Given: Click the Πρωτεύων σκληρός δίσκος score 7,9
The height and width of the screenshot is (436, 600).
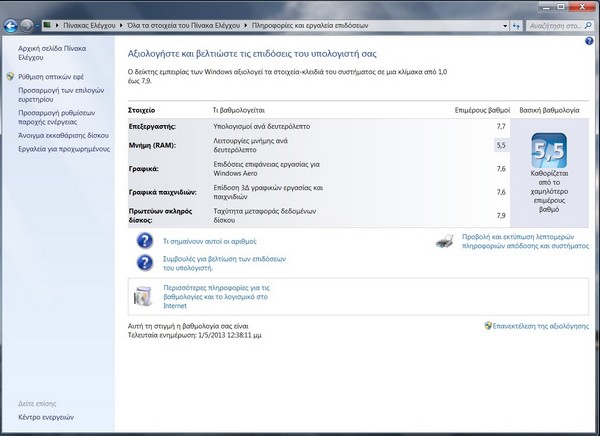Looking at the screenshot, I should [x=501, y=216].
